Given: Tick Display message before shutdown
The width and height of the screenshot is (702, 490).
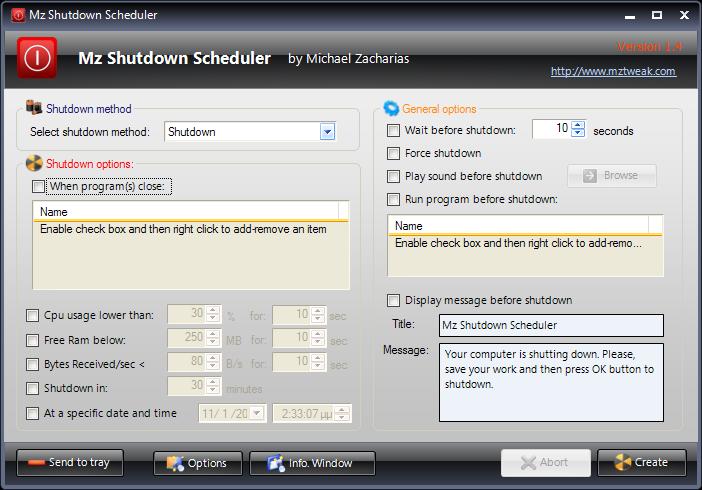Looking at the screenshot, I should tap(394, 300).
